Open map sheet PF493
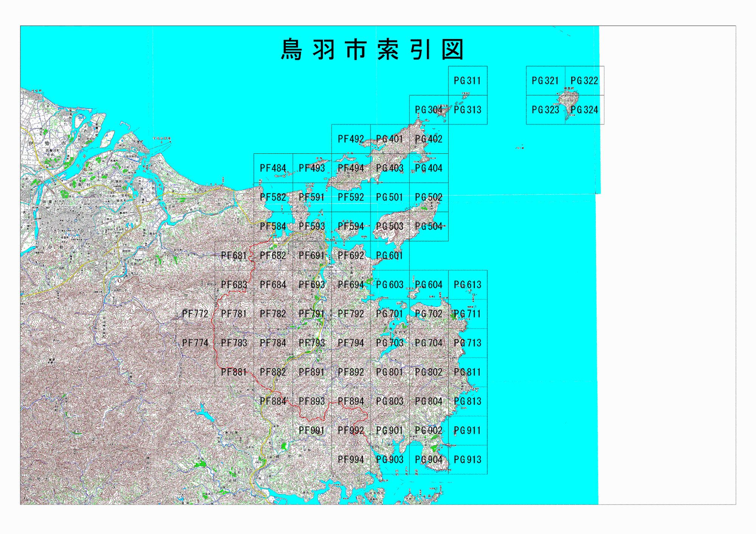This screenshot has width=756, height=534. (312, 168)
